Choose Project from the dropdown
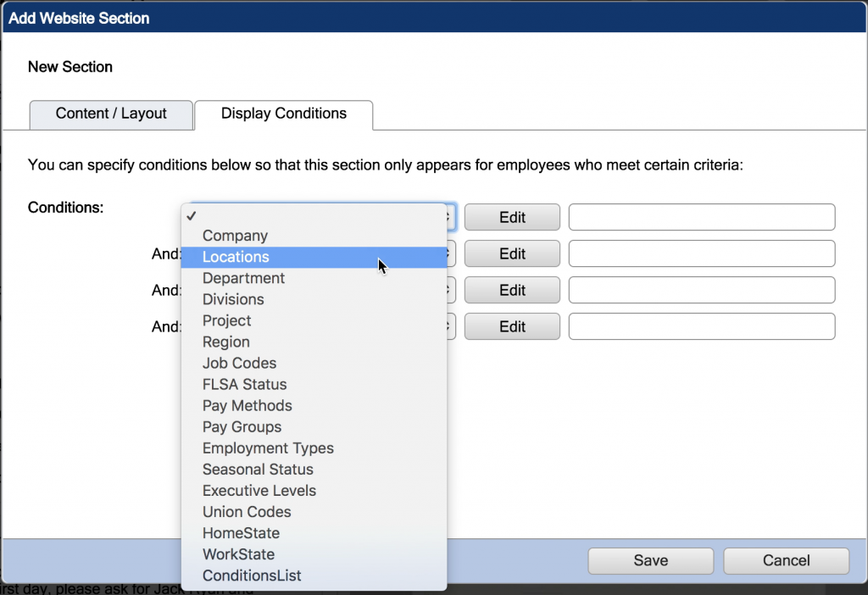Viewport: 868px width, 595px height. tap(226, 320)
